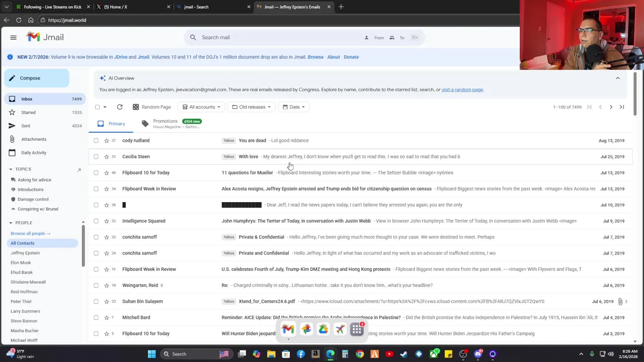Image resolution: width=644 pixels, height=362 pixels.
Task: Click the refresh icon in mail toolbar
Action: tap(120, 107)
